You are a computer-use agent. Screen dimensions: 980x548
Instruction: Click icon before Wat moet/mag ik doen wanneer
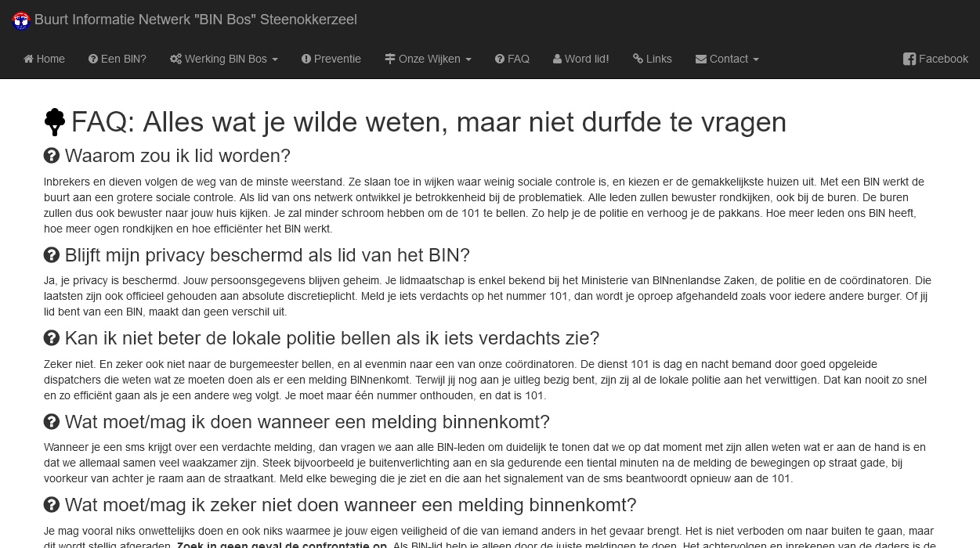point(52,422)
